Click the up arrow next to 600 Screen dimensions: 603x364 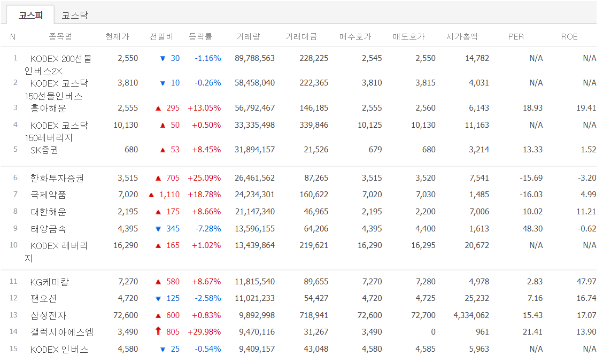pyautogui.click(x=158, y=316)
